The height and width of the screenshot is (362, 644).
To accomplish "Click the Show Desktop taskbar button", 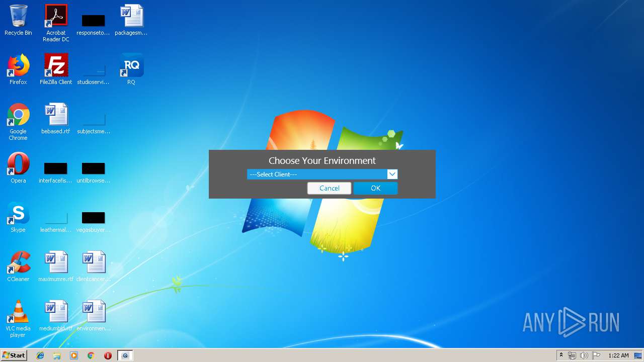I will pyautogui.click(x=639, y=355).
